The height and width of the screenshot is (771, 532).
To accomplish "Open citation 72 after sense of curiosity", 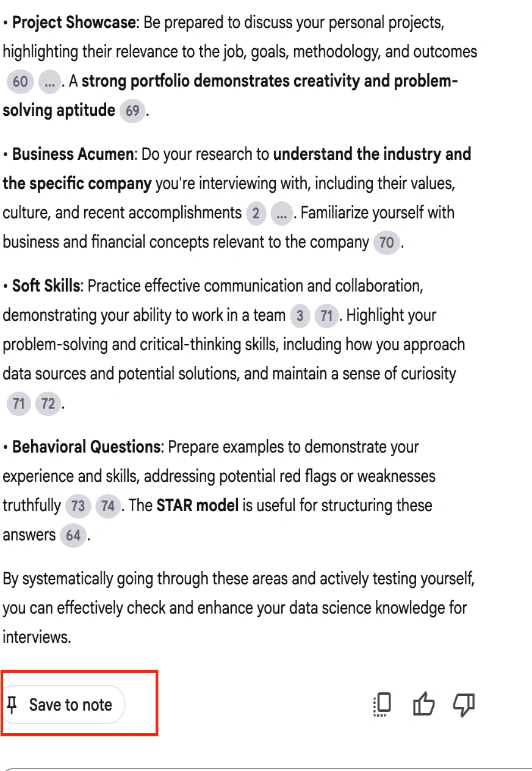I will (x=48, y=403).
